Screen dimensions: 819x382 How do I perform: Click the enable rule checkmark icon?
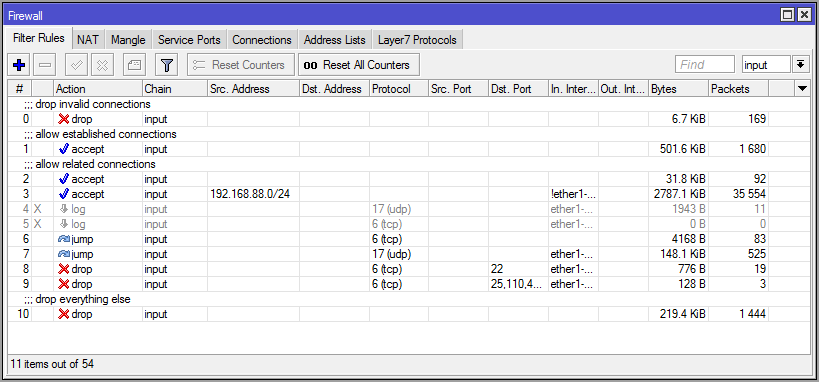click(x=76, y=65)
